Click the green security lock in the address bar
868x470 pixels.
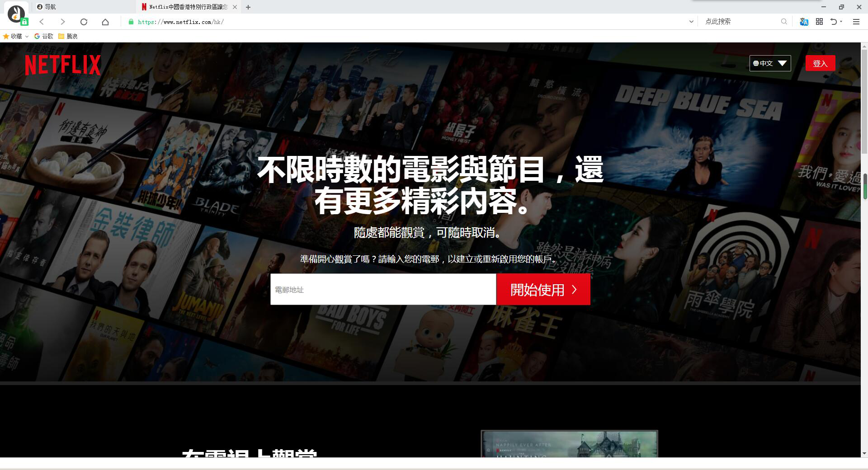(x=131, y=22)
